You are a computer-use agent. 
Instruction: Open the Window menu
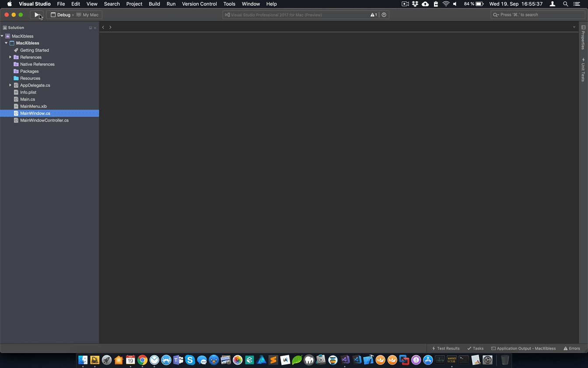coord(251,4)
